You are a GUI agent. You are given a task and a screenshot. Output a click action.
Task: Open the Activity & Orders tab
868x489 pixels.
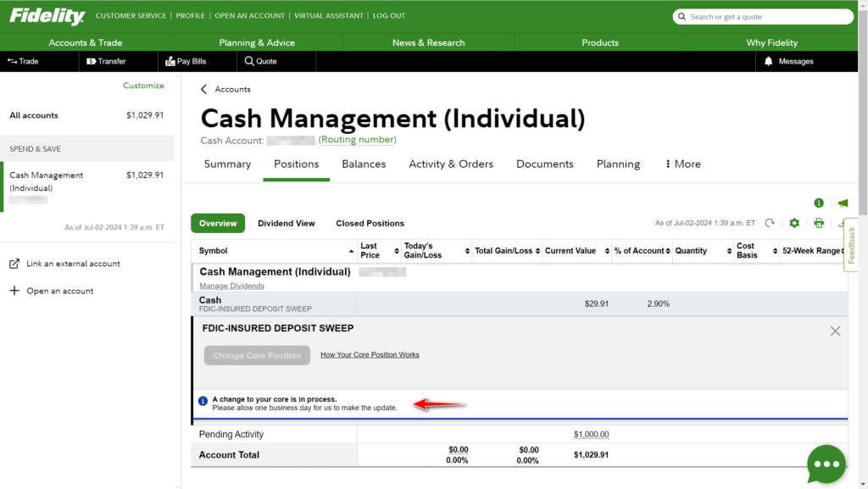451,164
